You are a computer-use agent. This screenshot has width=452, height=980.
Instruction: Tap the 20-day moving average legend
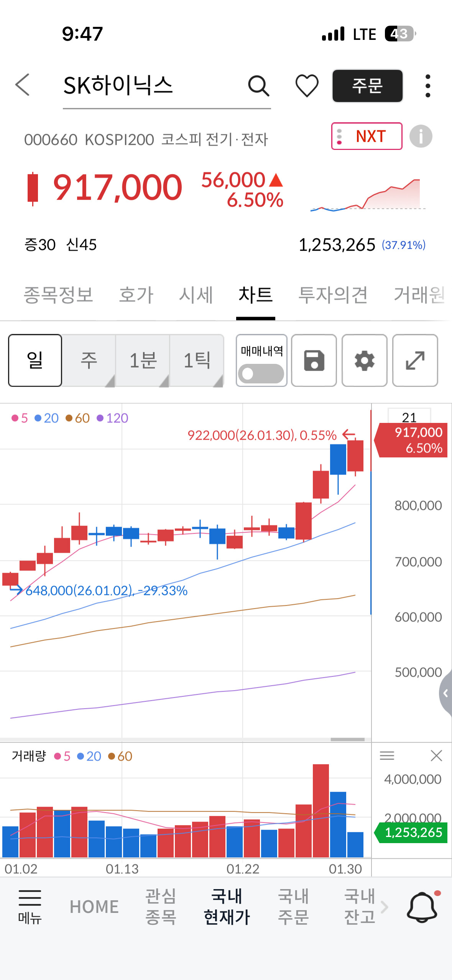point(47,418)
